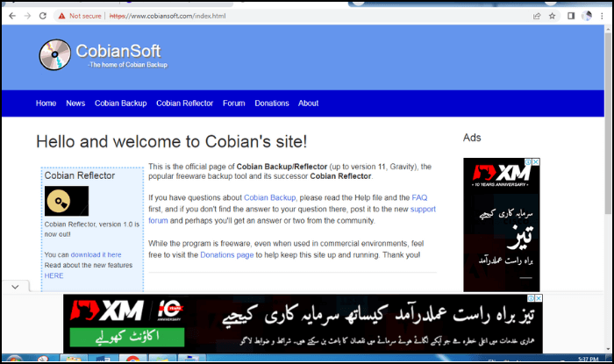Click the Cobian Reflector box heading

(x=80, y=175)
